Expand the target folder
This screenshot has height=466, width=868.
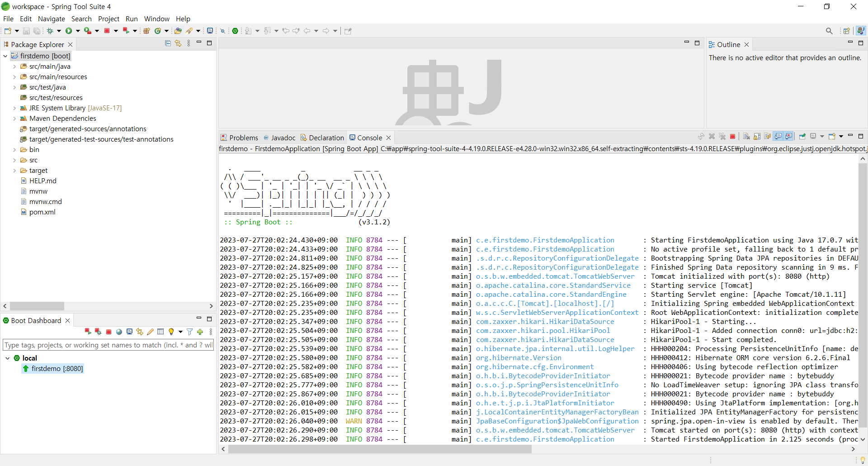coord(14,171)
